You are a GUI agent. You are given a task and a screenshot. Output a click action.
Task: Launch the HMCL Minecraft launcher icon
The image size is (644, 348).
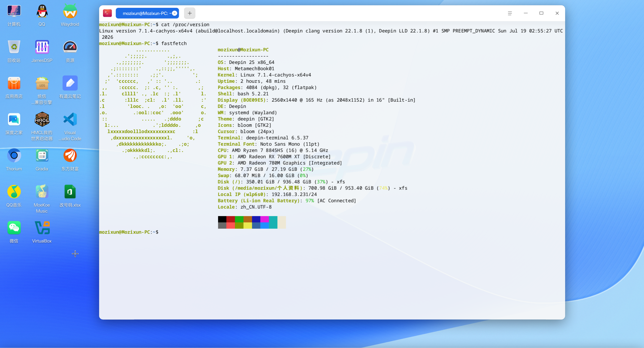(x=42, y=127)
